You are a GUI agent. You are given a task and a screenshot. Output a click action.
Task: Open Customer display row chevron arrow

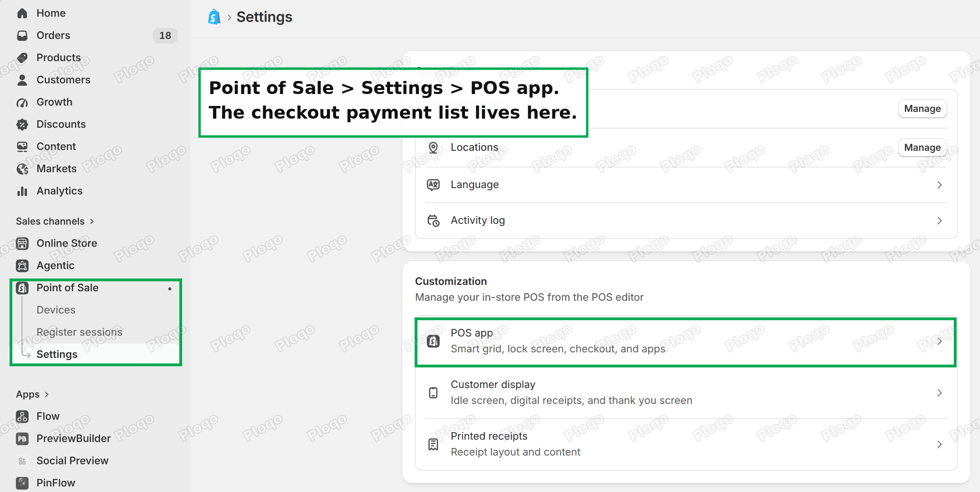[939, 393]
